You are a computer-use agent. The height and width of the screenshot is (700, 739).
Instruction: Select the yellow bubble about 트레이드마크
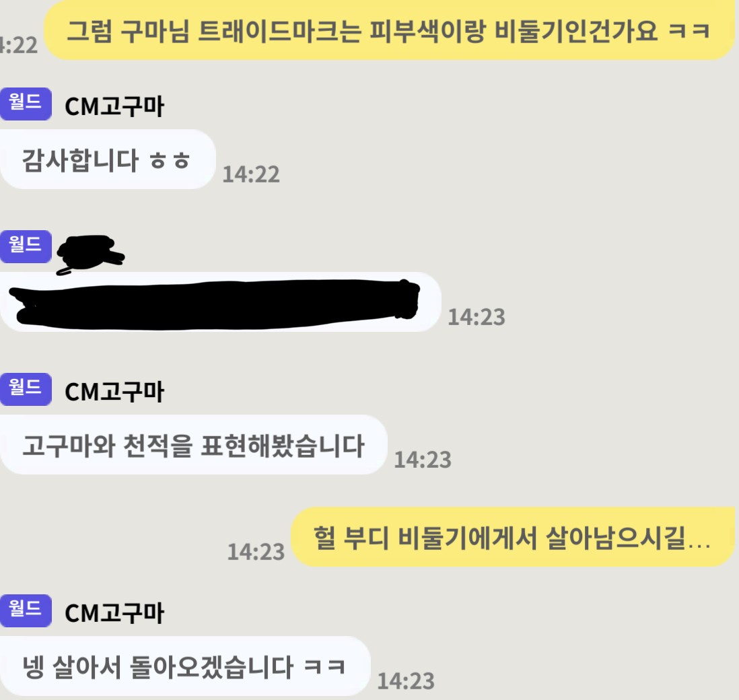point(389,30)
